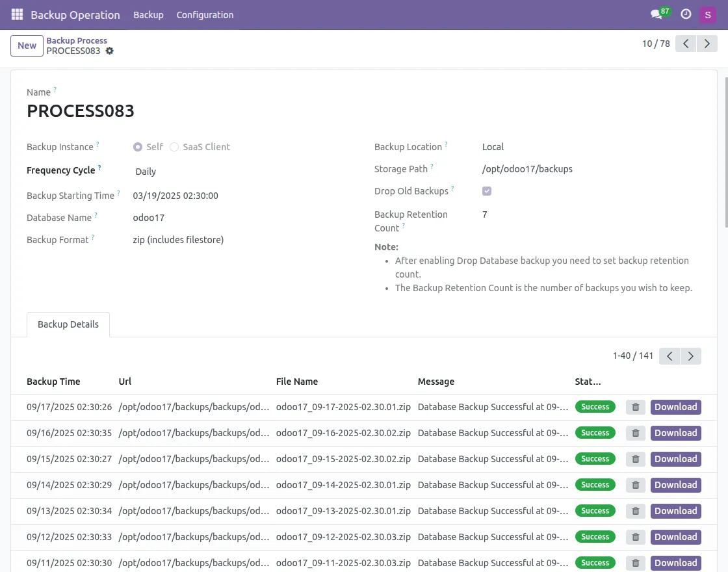Delete the 09/11/2025 backup with trash icon
The height and width of the screenshot is (572, 728).
click(x=635, y=563)
